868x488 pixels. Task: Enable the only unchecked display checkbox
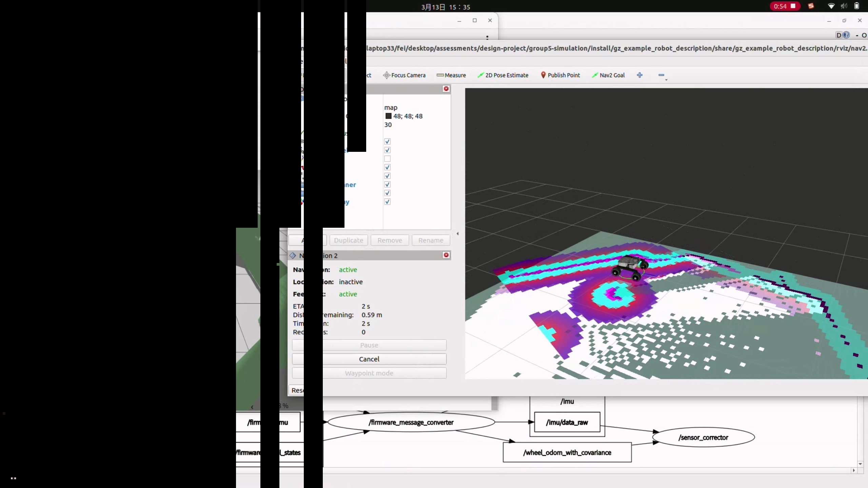tap(388, 159)
